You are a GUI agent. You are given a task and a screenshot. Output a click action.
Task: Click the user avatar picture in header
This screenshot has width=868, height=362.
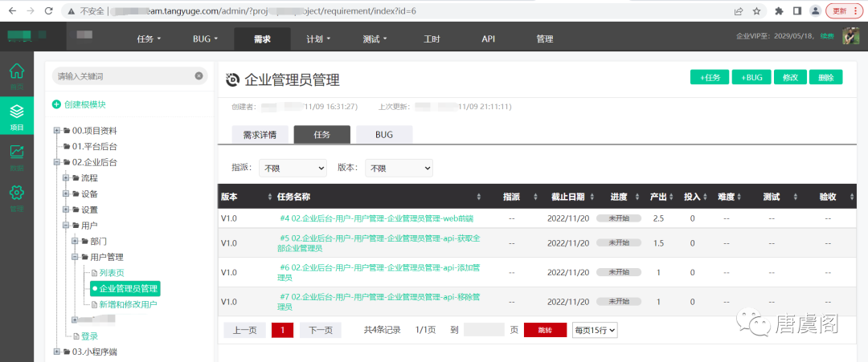(x=850, y=36)
